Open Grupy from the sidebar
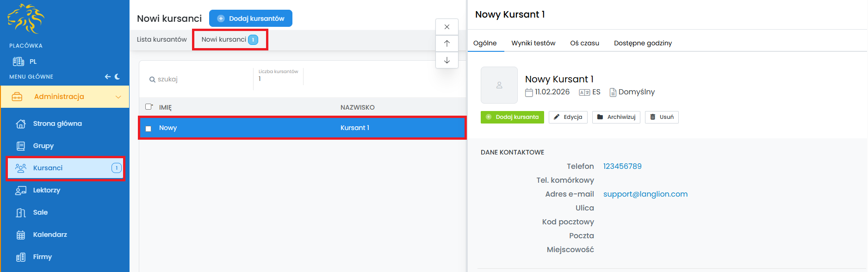 point(43,146)
